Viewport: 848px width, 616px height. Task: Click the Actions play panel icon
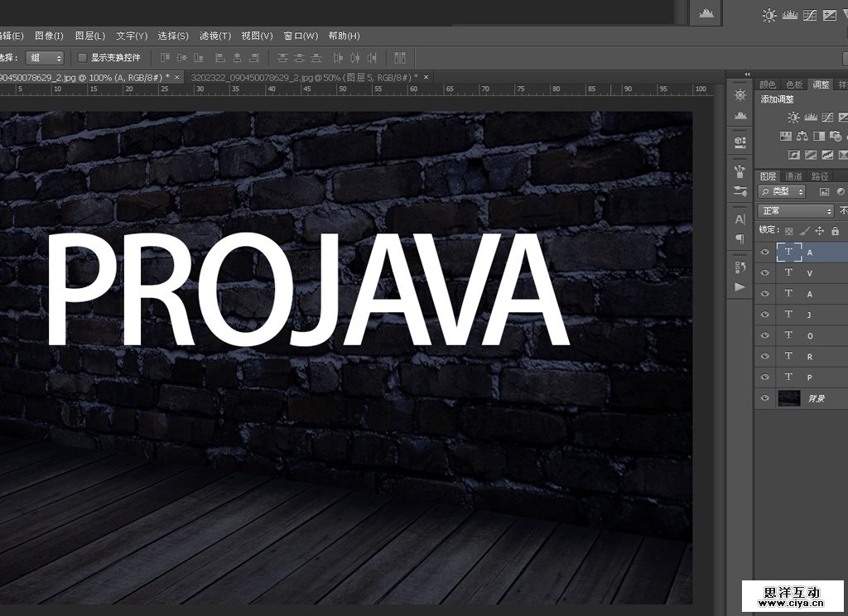point(740,286)
